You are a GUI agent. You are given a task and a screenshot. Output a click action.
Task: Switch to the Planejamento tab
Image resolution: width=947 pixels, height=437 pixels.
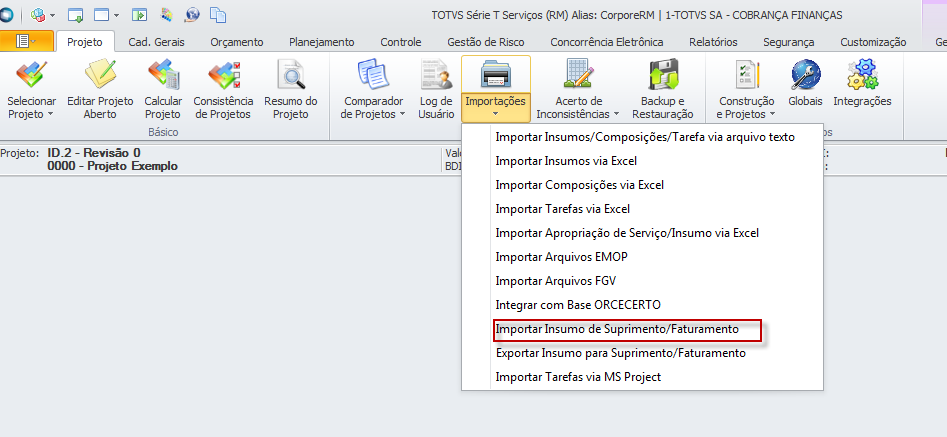click(322, 42)
